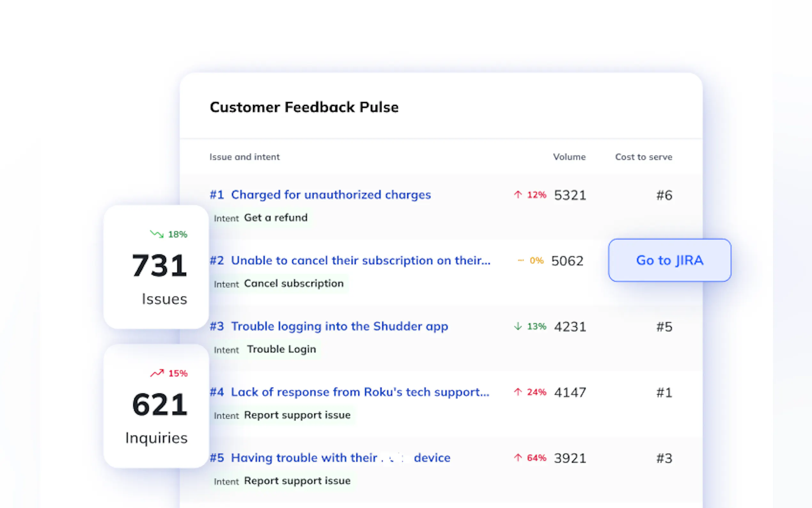The image size is (812, 508).
Task: Click the red upward trend icon on Inquiries card
Action: (157, 373)
